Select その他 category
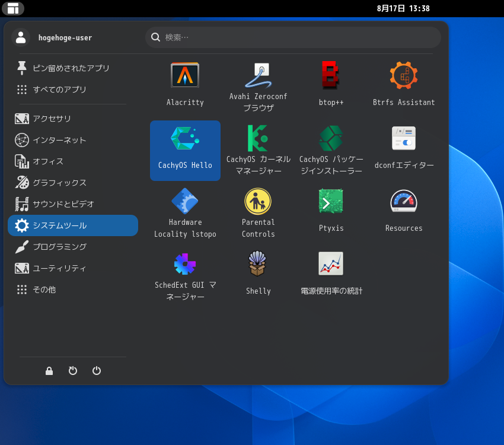Image resolution: width=504 pixels, height=445 pixels. point(73,290)
